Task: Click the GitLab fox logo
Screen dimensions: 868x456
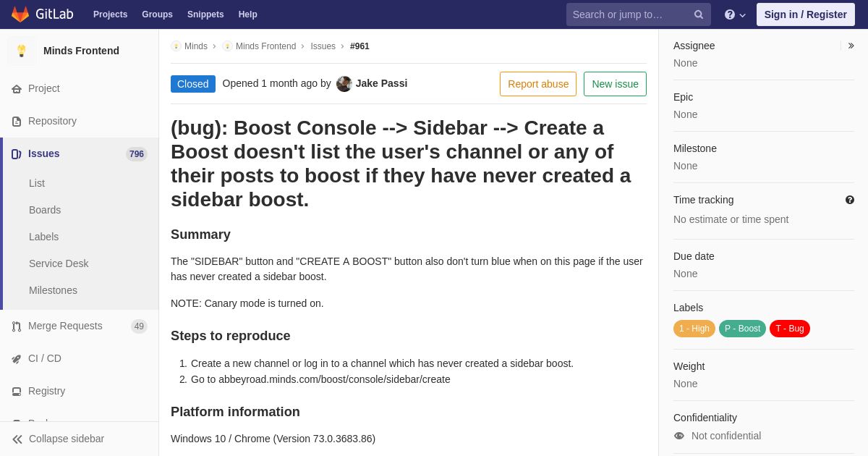Action: (x=20, y=14)
